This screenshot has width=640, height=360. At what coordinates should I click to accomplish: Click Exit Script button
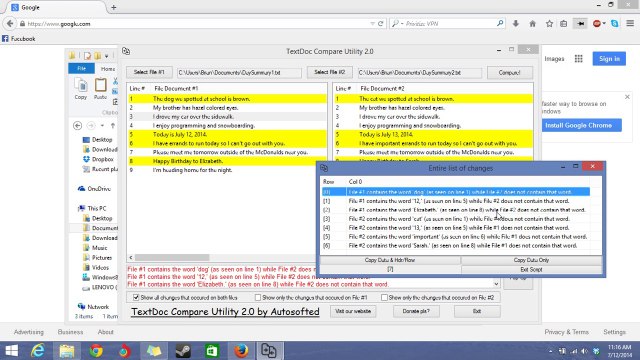coord(531,269)
